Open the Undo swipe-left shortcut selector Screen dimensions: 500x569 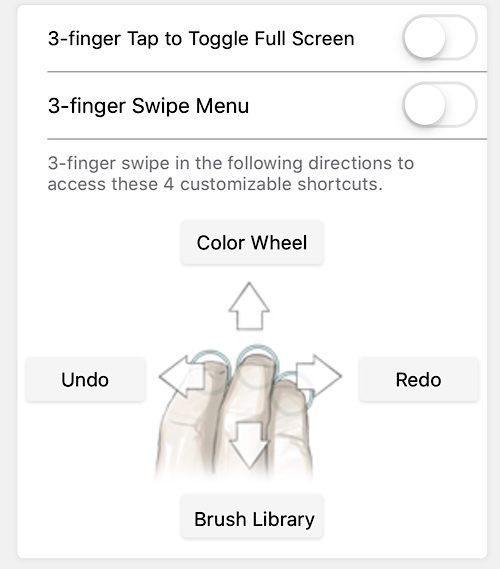click(86, 380)
